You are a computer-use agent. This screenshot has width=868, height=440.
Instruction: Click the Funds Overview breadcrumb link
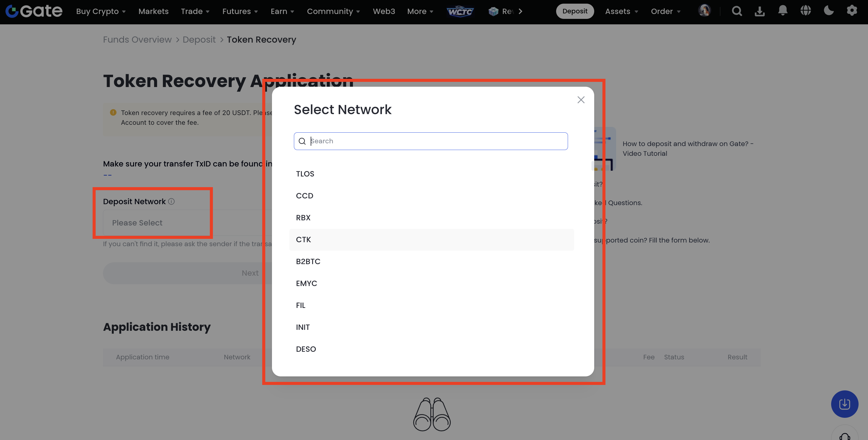tap(137, 39)
